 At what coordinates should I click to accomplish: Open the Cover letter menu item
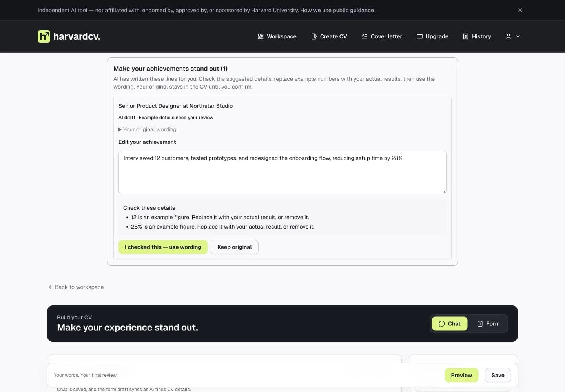[x=382, y=36]
